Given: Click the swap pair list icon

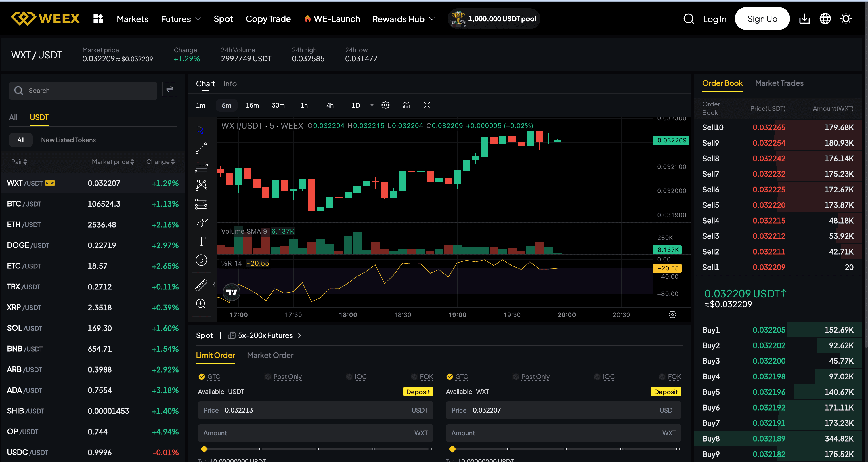Looking at the screenshot, I should click(x=169, y=89).
